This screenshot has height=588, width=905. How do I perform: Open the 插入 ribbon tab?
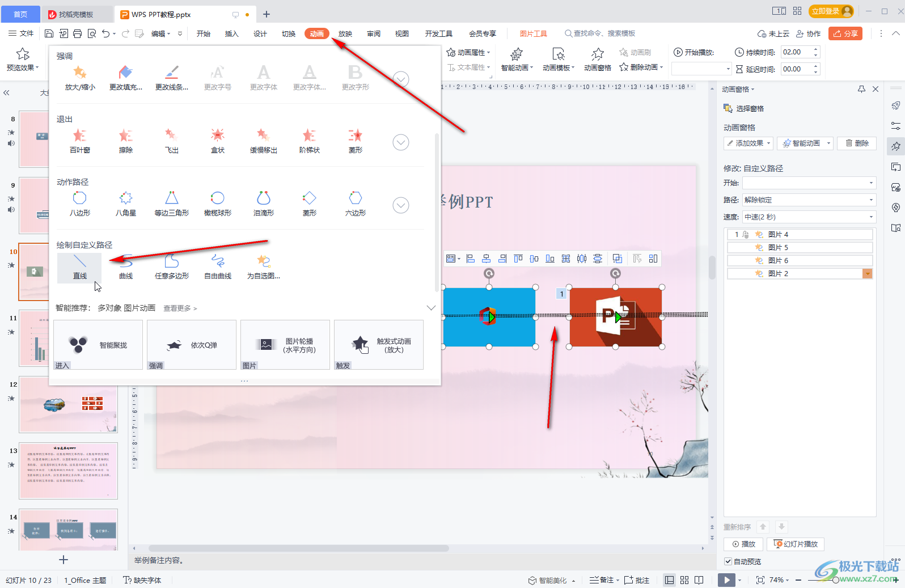(x=231, y=33)
